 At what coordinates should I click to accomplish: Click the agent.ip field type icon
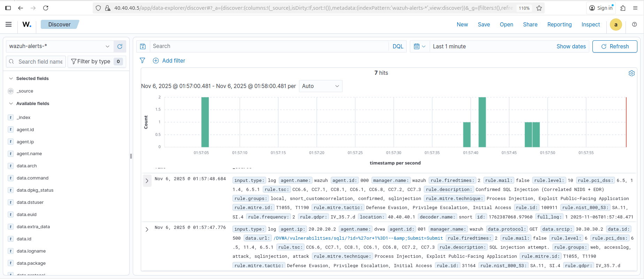(x=11, y=142)
